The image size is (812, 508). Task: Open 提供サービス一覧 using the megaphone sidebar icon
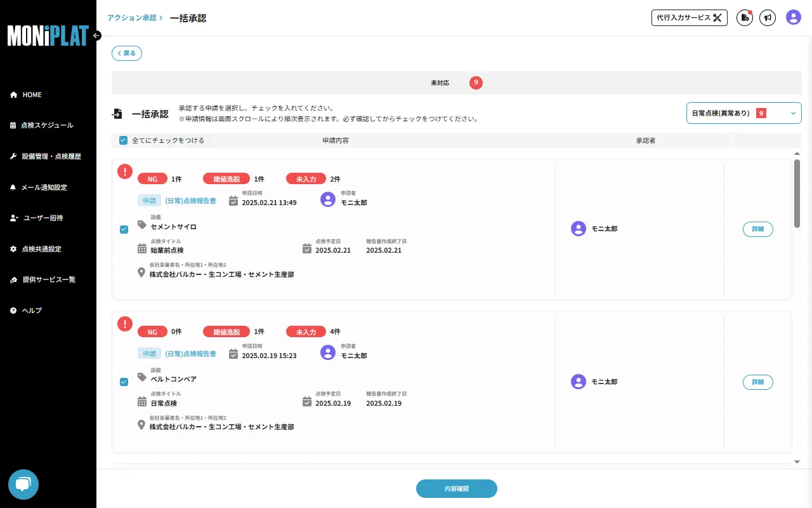pos(14,279)
